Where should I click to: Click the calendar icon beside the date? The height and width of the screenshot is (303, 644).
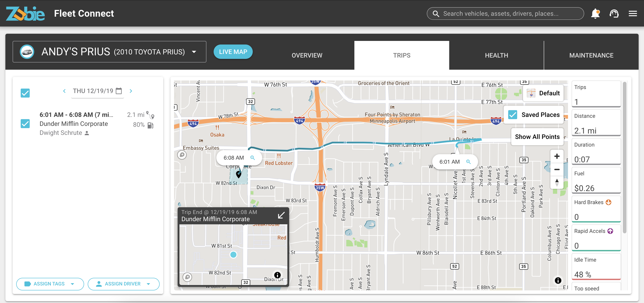click(x=119, y=91)
